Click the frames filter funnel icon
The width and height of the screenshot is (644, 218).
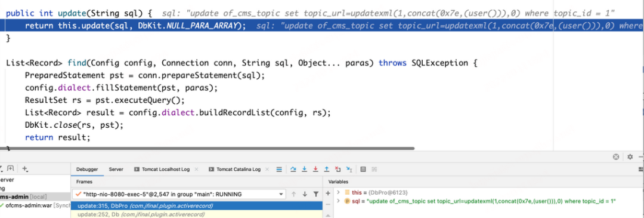(316, 194)
